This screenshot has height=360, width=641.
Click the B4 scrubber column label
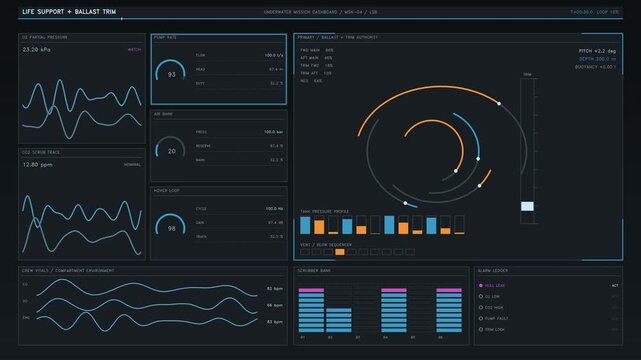(x=385, y=338)
